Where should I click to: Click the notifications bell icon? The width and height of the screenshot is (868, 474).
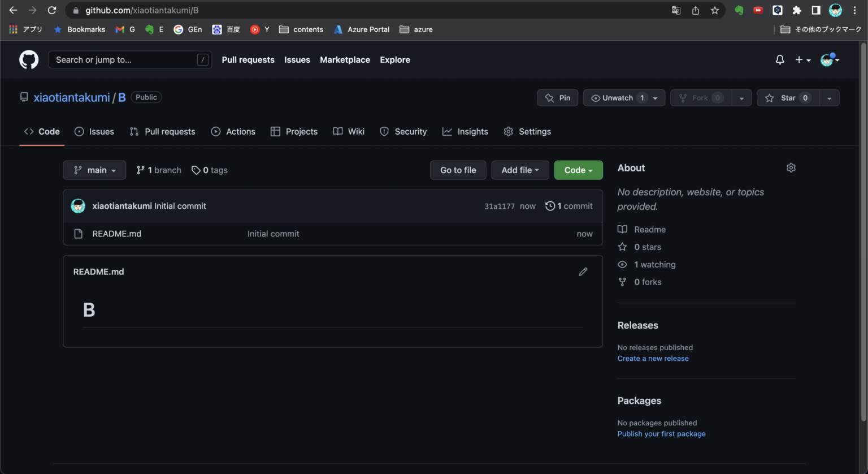pos(779,59)
